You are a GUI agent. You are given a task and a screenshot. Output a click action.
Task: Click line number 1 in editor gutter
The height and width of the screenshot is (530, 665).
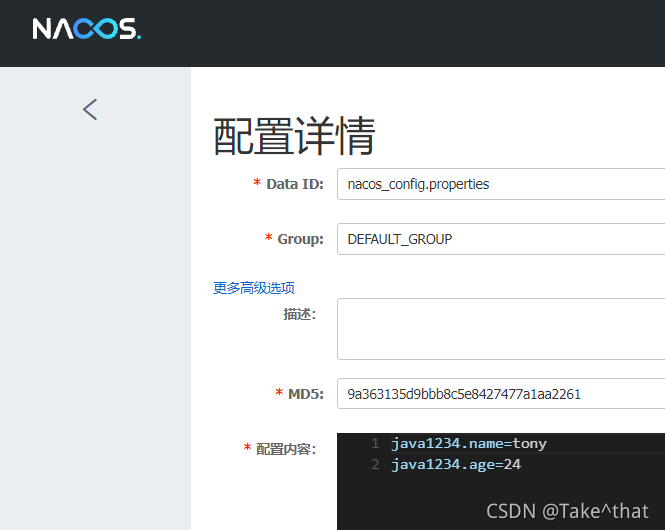375,444
